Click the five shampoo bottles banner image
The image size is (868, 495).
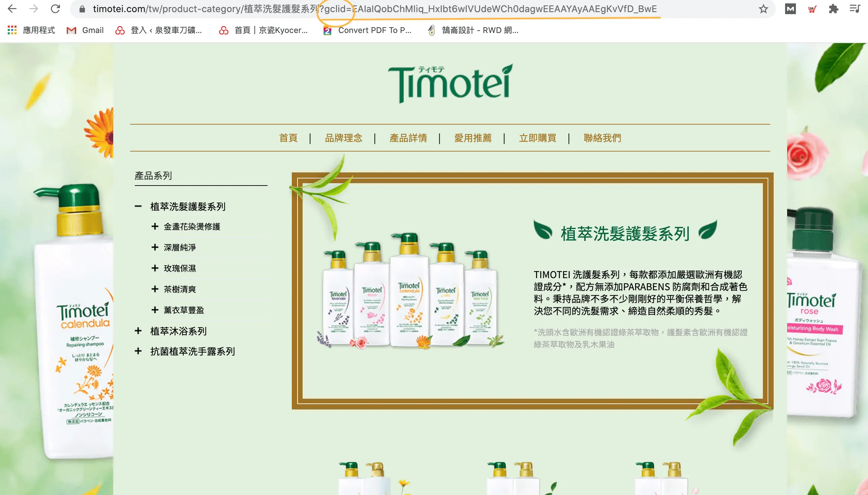(410, 291)
